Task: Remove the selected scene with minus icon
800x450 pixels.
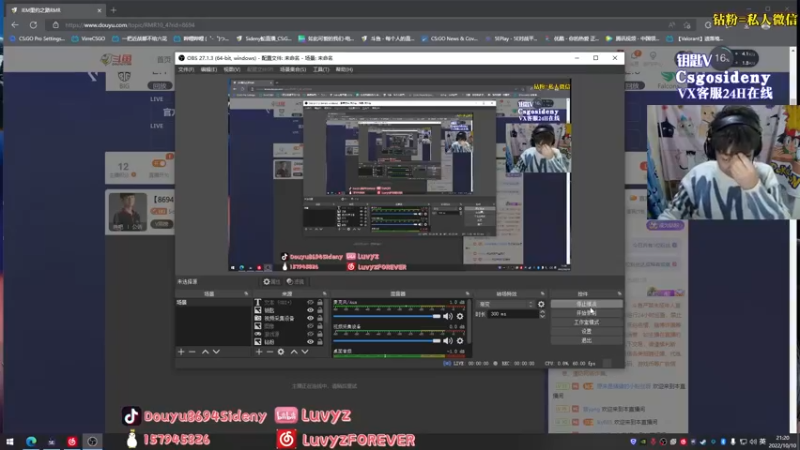Action: 192,352
